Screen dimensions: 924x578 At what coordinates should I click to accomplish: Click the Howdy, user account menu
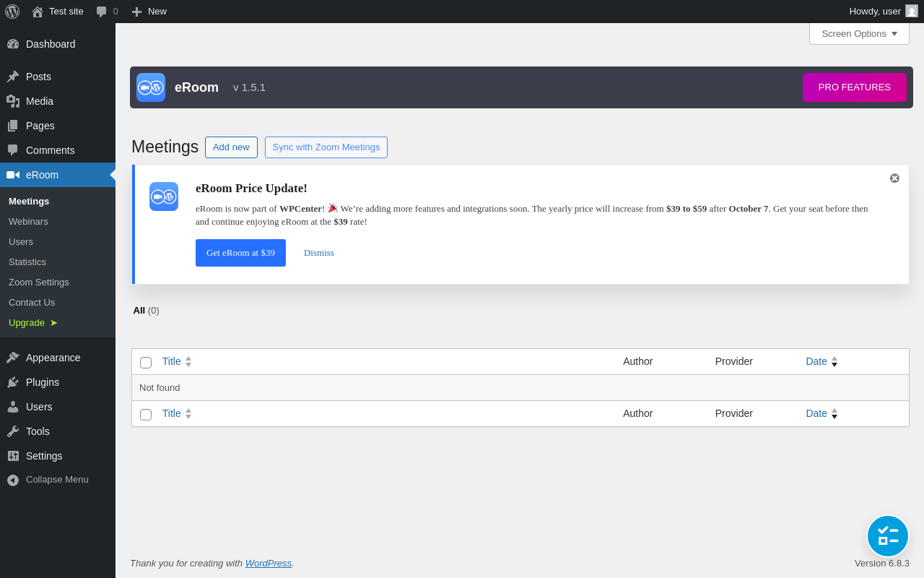(x=884, y=12)
